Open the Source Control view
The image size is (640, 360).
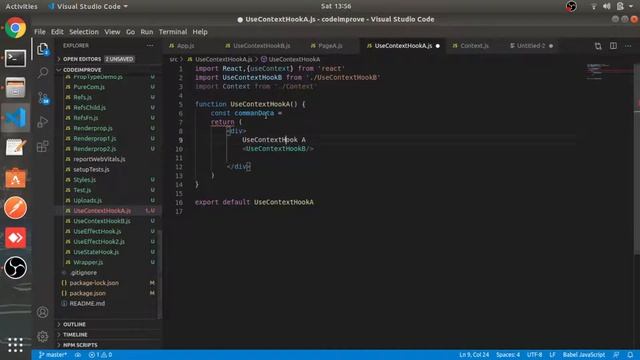point(43,98)
